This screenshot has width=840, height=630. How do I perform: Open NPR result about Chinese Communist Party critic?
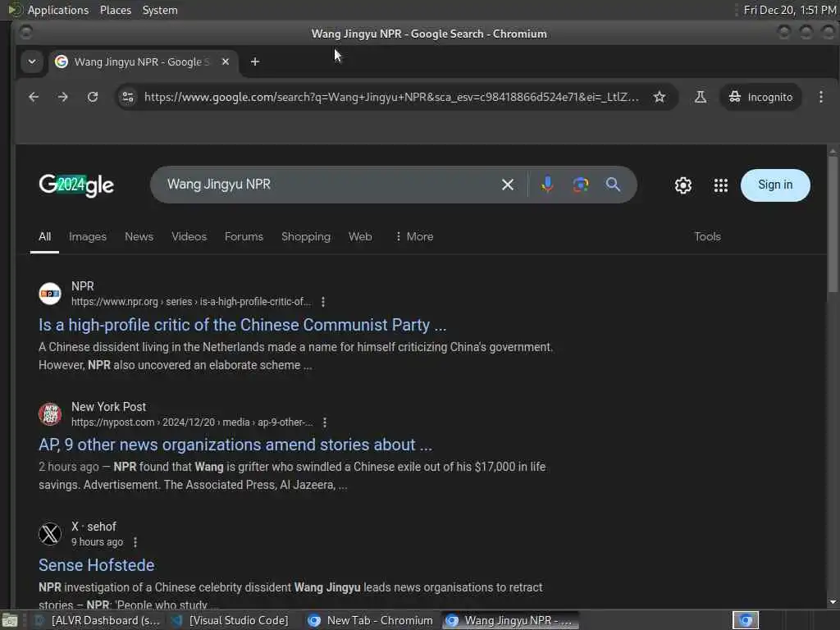pos(242,325)
